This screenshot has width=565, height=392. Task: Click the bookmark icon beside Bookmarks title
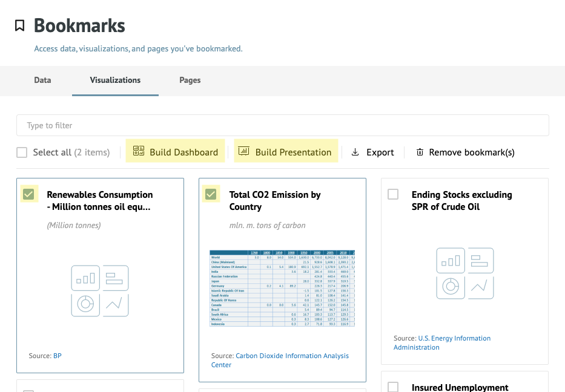coord(20,25)
